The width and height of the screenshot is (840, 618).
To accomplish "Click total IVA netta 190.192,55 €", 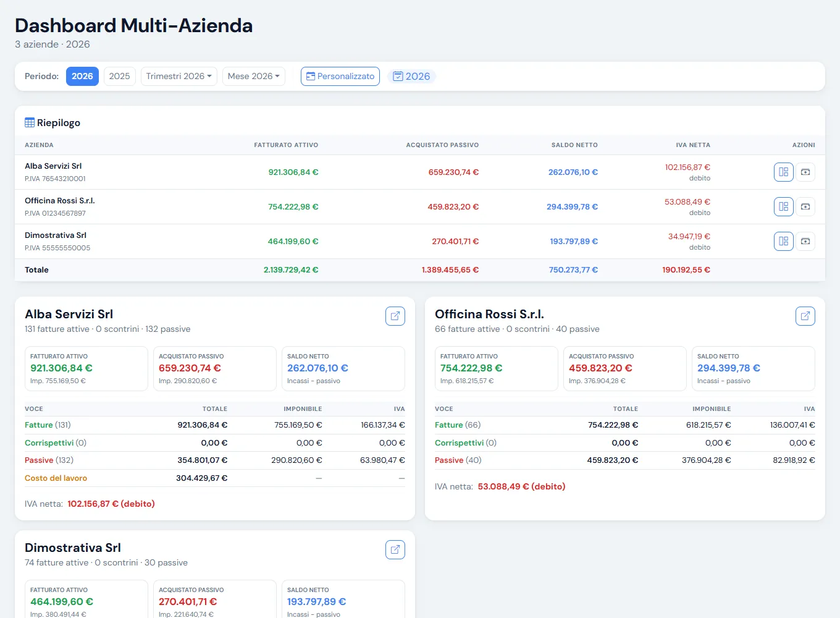I will (686, 270).
